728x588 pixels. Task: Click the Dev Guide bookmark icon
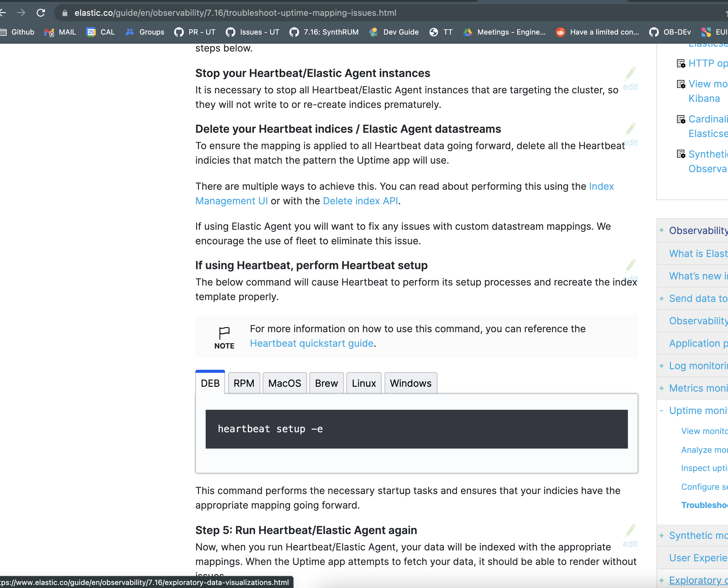pos(373,32)
